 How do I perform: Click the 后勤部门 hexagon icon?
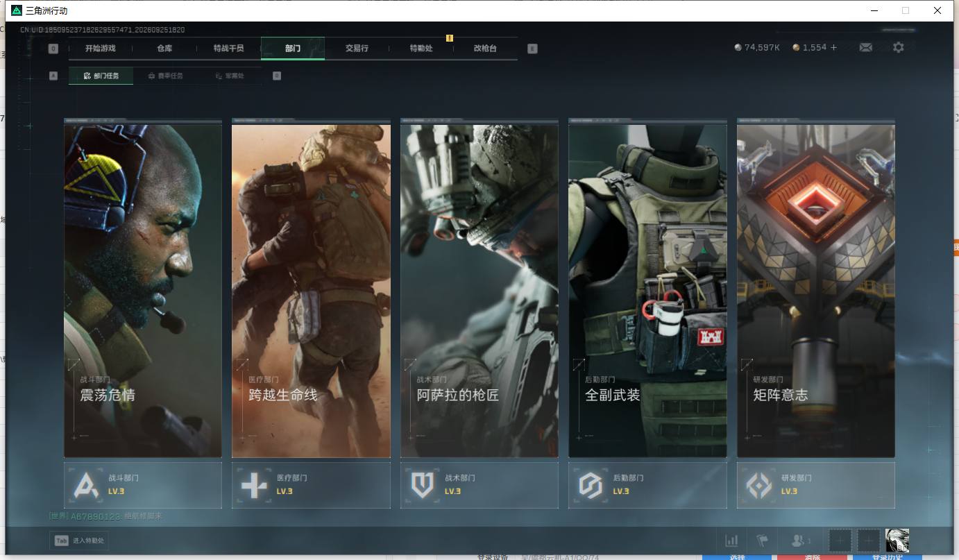pos(591,486)
